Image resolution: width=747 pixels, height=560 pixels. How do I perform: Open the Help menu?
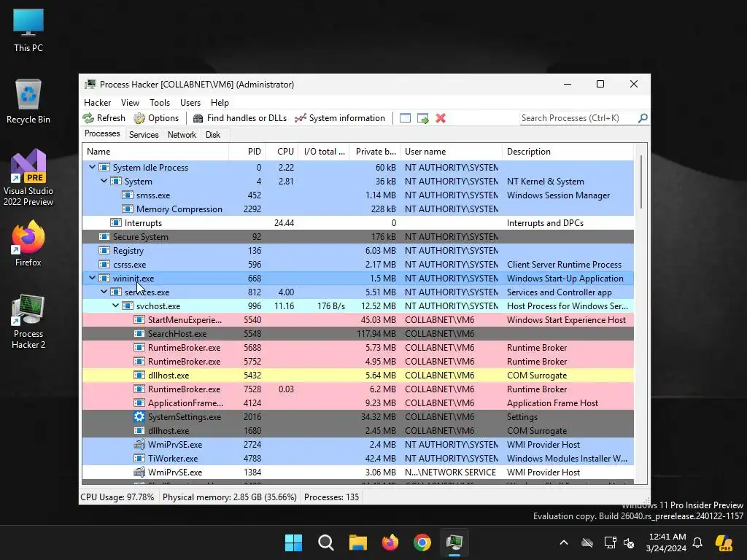pos(220,102)
